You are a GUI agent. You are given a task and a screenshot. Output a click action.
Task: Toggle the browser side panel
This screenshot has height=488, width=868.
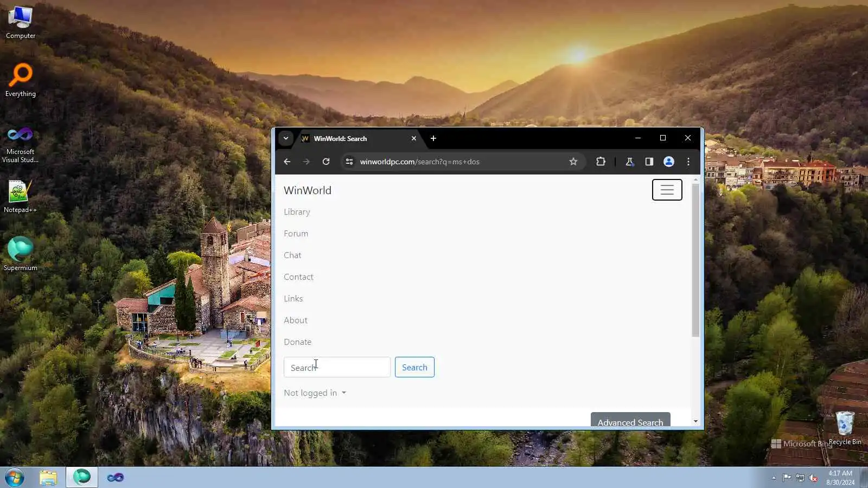649,162
